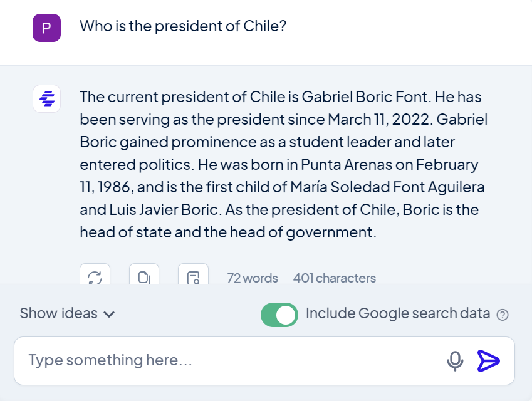Click the AI assistant logo avatar
This screenshot has height=401, width=532.
tap(46, 98)
